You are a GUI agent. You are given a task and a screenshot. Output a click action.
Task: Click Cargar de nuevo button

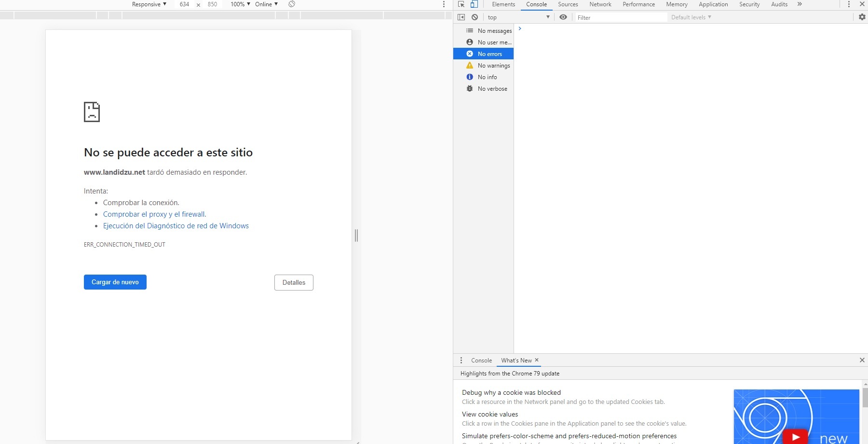(115, 282)
